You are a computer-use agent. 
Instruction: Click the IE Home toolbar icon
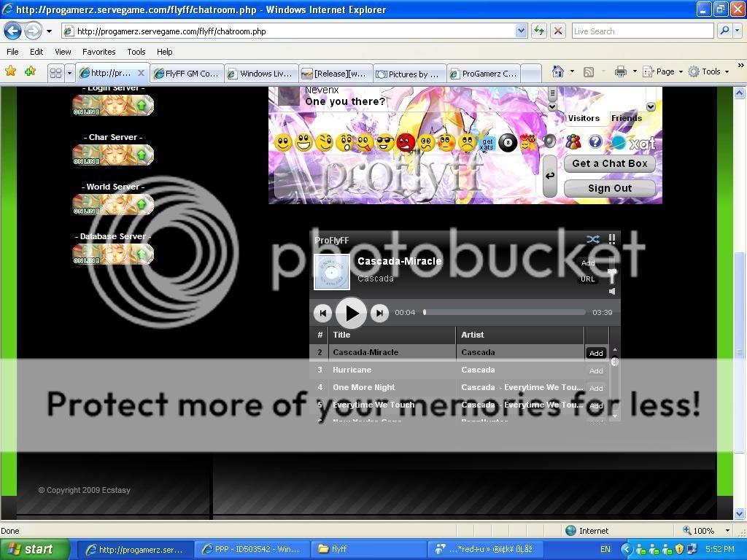[558, 71]
